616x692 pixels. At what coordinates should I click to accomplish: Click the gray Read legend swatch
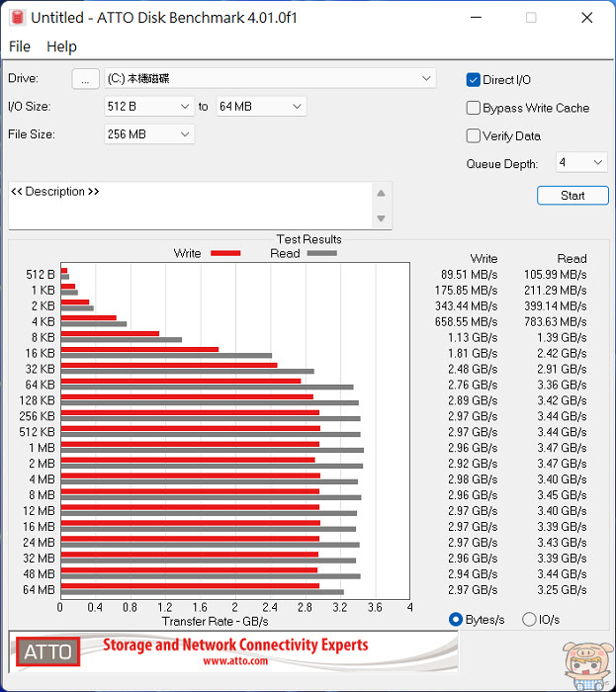(322, 253)
